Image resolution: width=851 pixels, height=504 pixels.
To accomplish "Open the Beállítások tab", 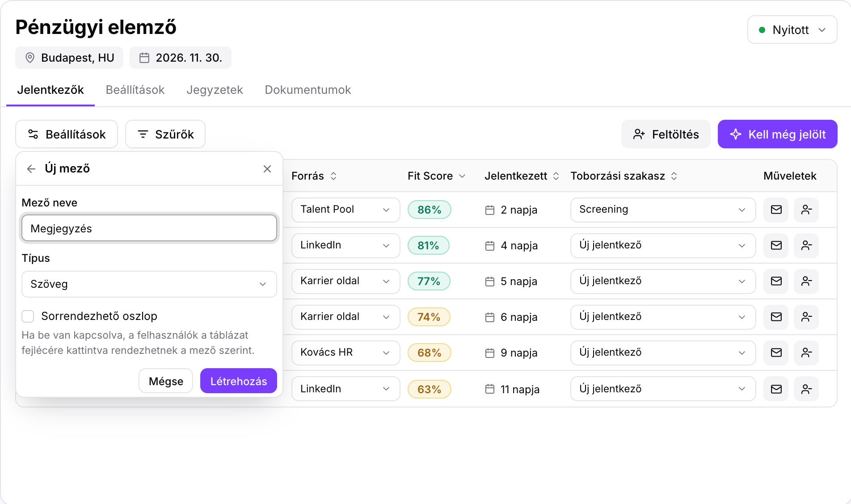I will [x=135, y=90].
